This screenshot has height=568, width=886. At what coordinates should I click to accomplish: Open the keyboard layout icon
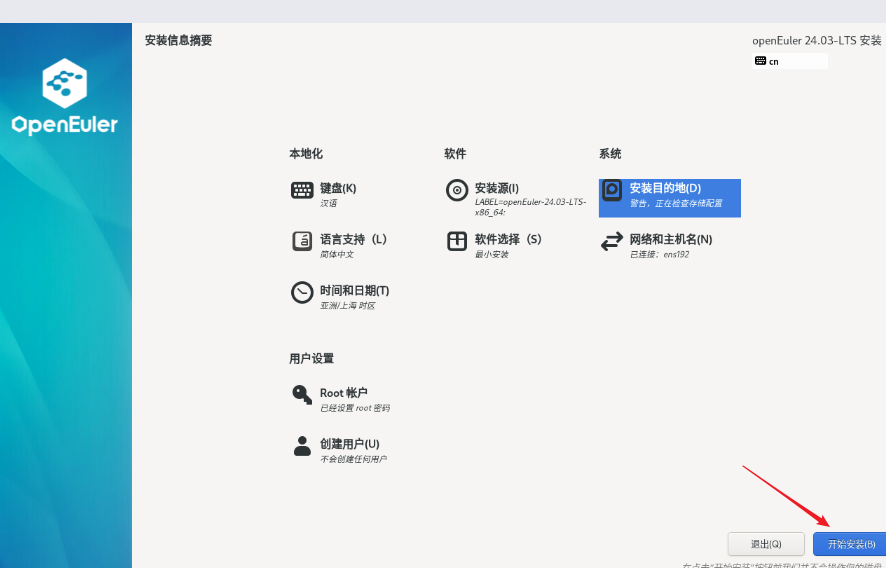pos(302,190)
